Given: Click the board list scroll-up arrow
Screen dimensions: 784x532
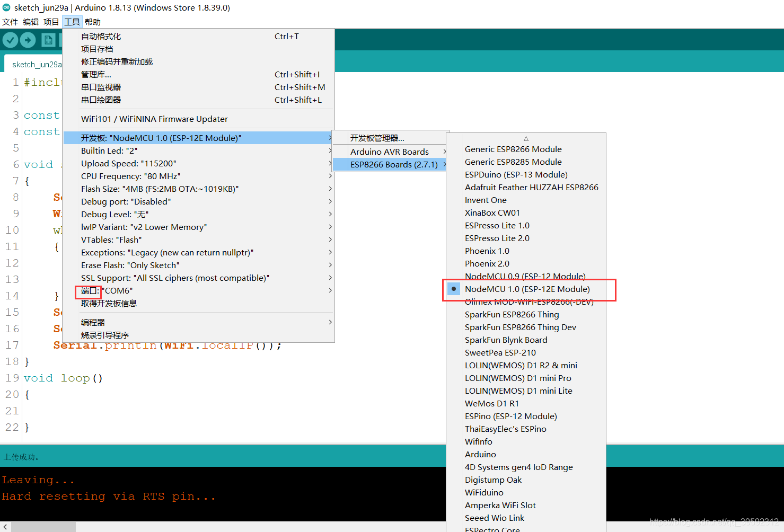Looking at the screenshot, I should tap(526, 138).
